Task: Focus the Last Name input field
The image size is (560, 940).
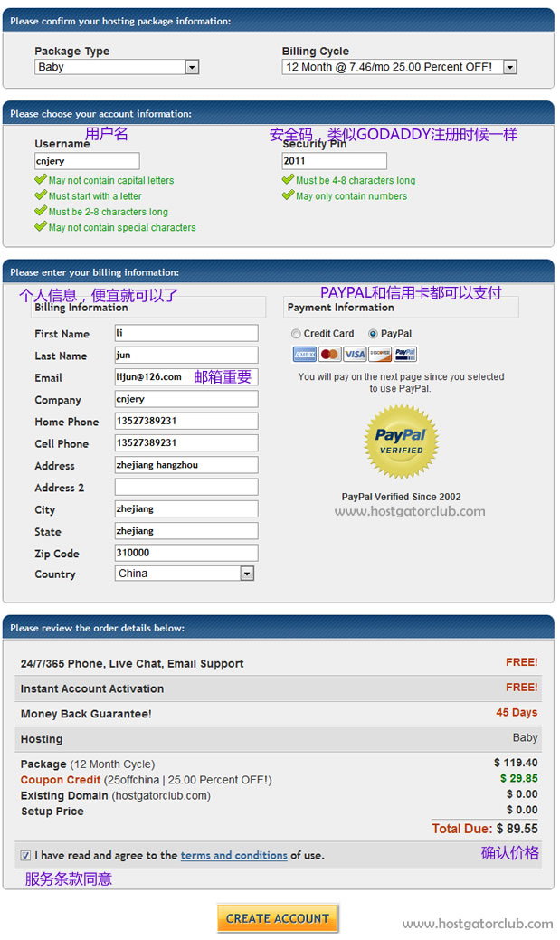Action: tap(186, 355)
